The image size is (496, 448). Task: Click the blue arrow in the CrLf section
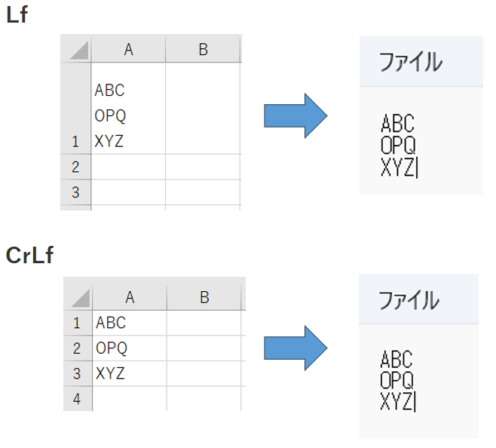pos(295,348)
